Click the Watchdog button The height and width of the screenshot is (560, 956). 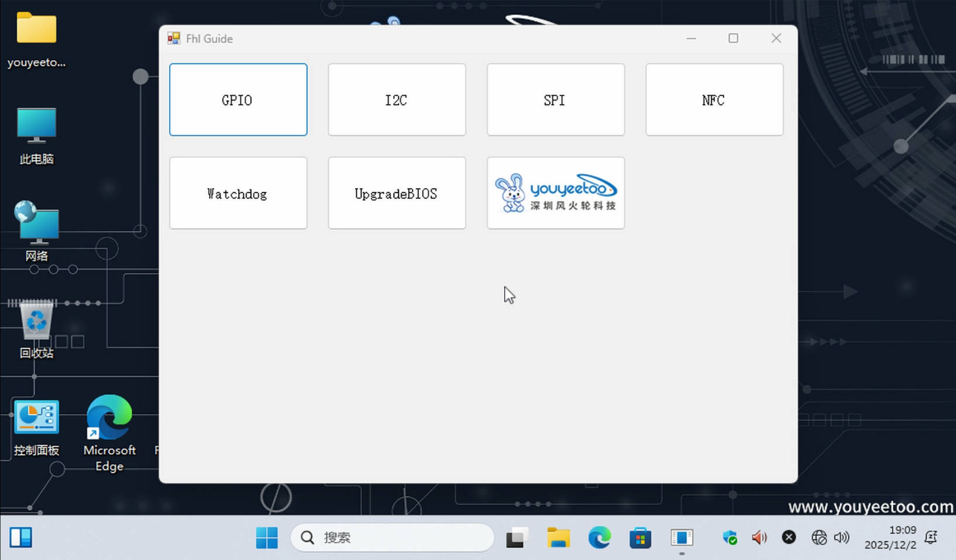point(238,193)
